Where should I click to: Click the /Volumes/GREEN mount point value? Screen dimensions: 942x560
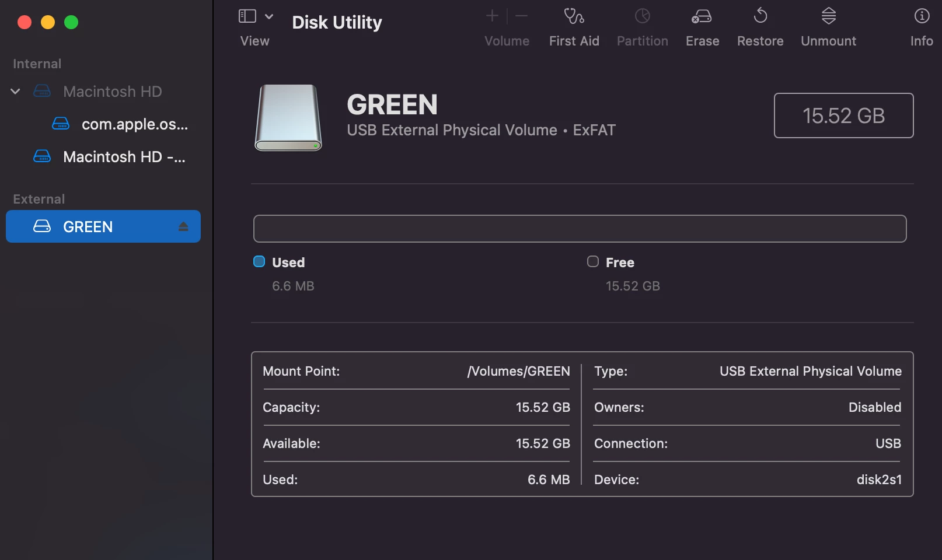[518, 371]
